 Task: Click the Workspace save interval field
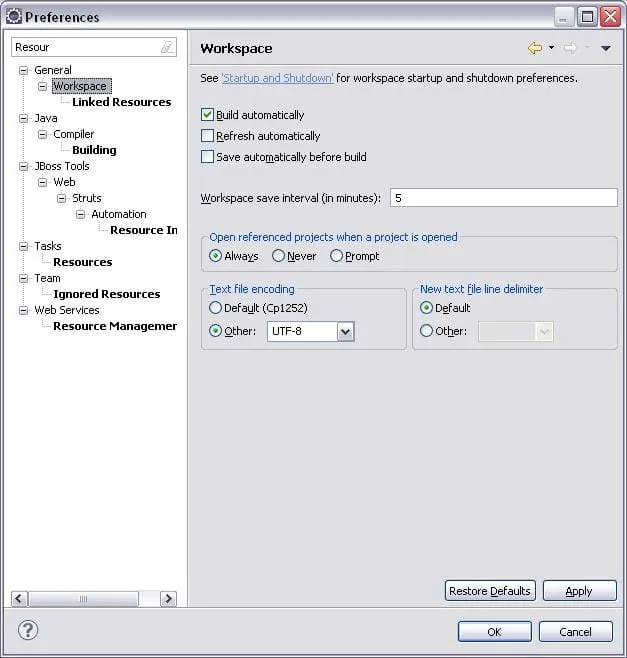click(x=504, y=198)
